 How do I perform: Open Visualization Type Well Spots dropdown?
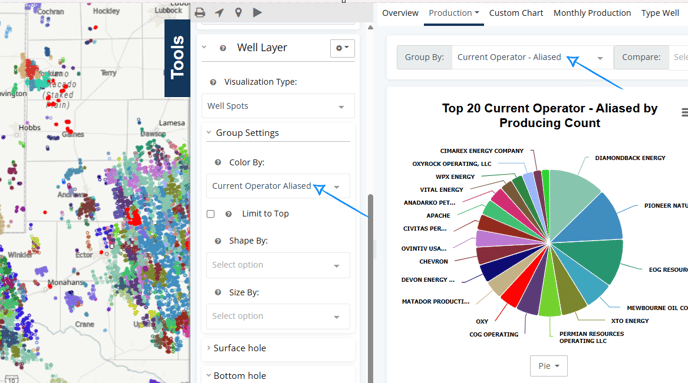[x=278, y=106]
